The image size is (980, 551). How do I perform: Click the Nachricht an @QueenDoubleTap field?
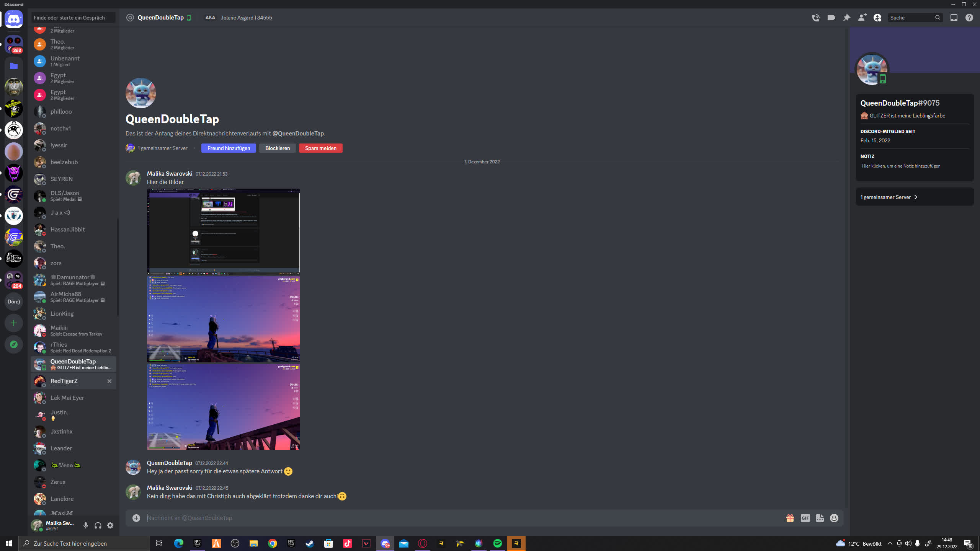click(x=459, y=518)
